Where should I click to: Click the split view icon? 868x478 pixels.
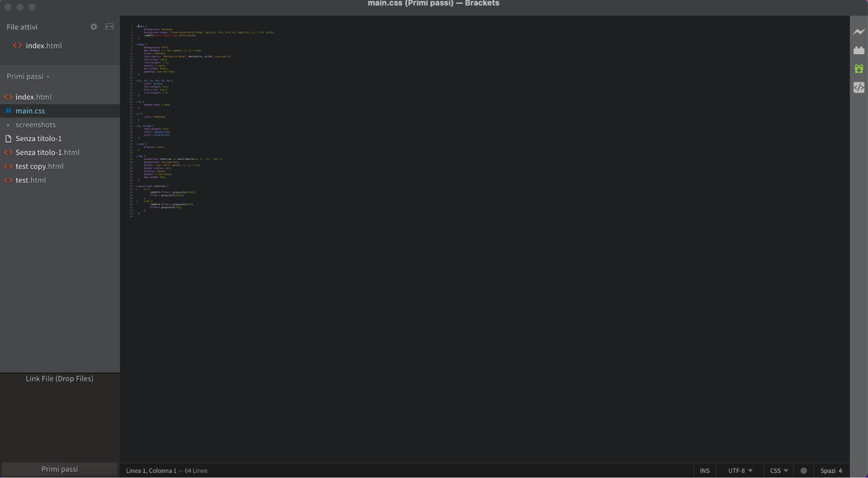[109, 27]
